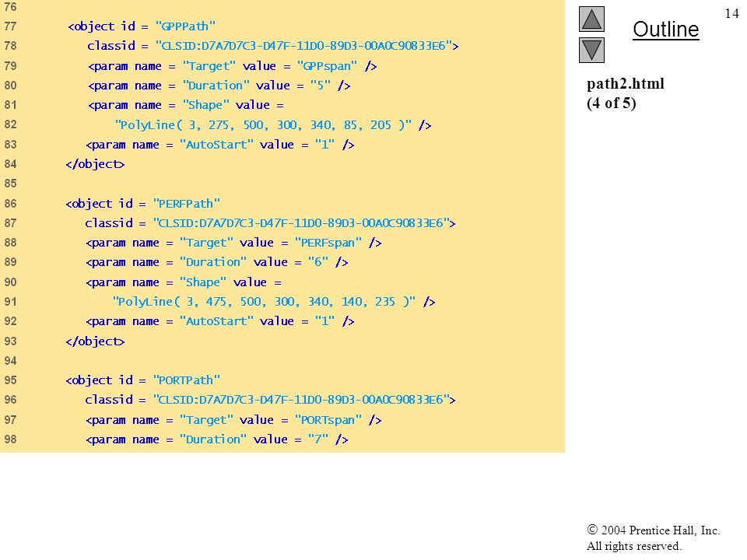Click the "GPPPath" object id value
The width and height of the screenshot is (747, 560).
pos(185,26)
